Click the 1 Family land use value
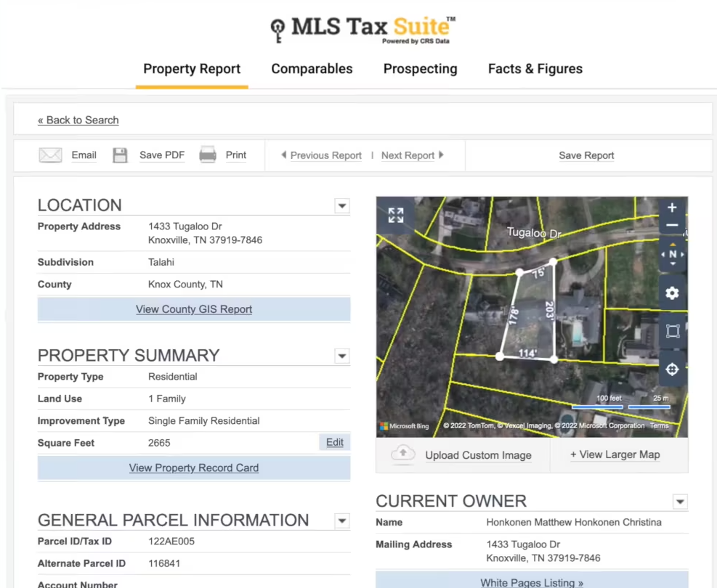 (x=167, y=399)
